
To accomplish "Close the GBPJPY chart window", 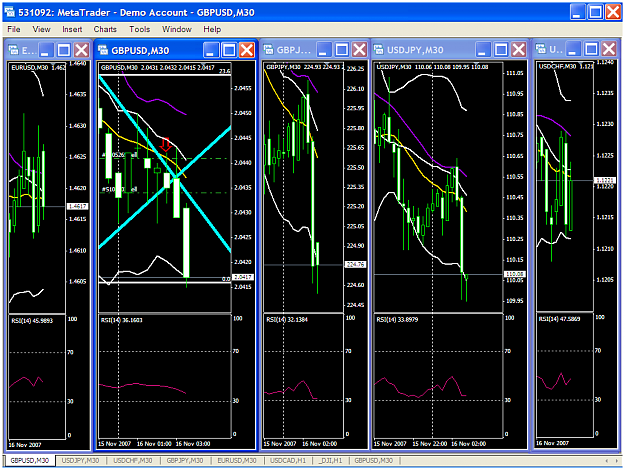I will (360, 50).
